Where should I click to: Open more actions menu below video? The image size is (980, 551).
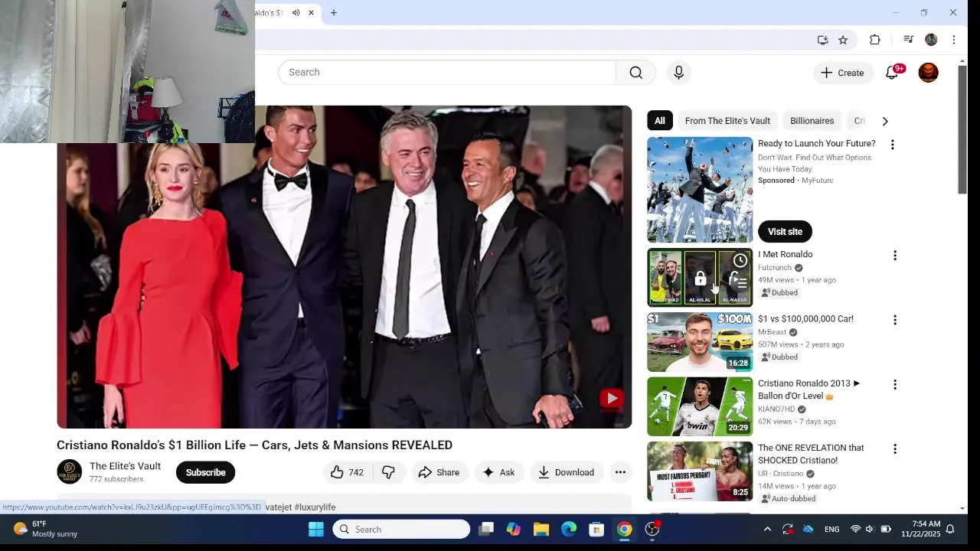pyautogui.click(x=620, y=472)
